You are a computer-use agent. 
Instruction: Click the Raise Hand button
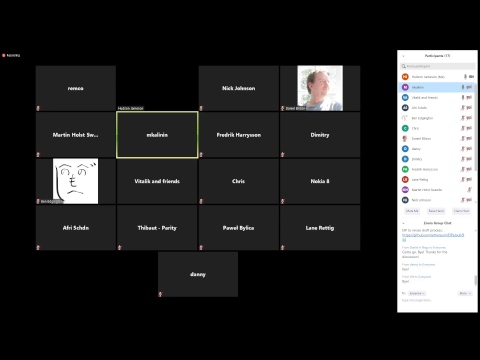[x=436, y=211]
